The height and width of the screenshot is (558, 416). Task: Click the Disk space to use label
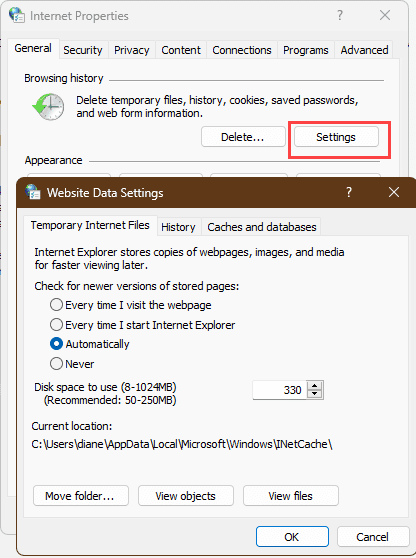(105, 387)
